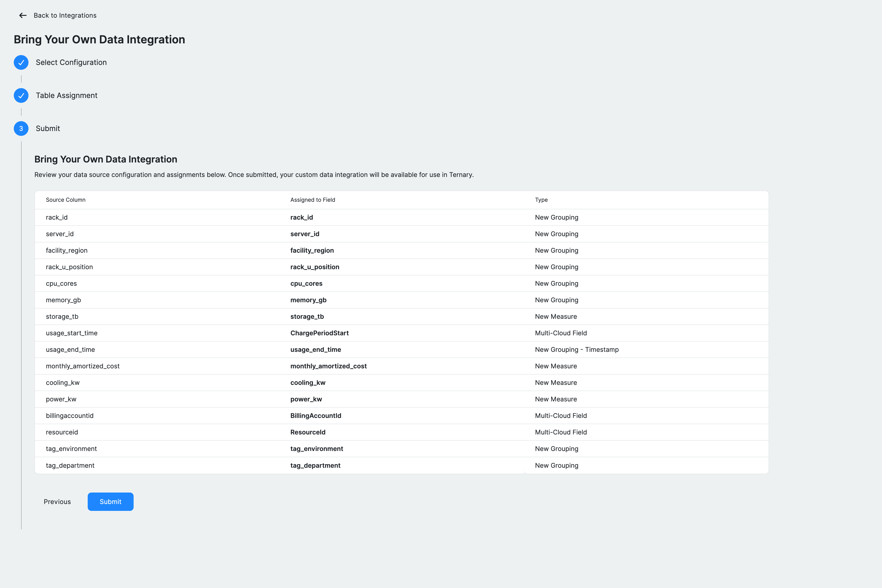882x588 pixels.
Task: Click the ResourceId assigned field
Action: coord(307,432)
